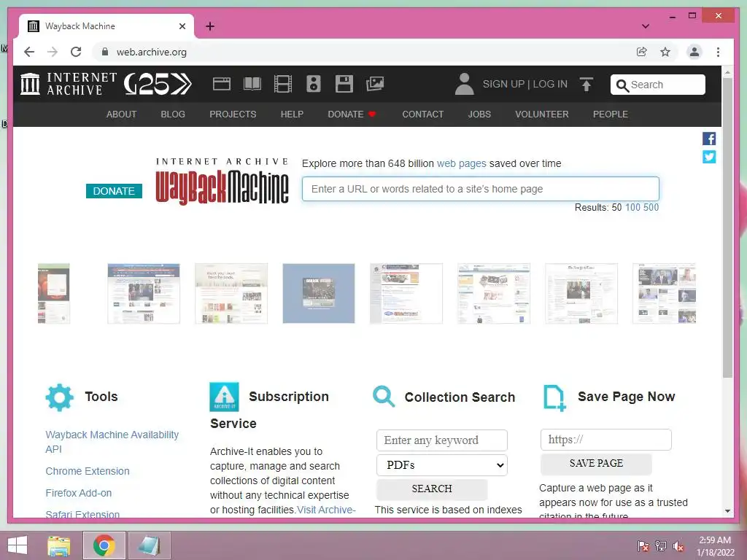Open File Explorer from the taskbar
The image size is (747, 560).
click(58, 545)
